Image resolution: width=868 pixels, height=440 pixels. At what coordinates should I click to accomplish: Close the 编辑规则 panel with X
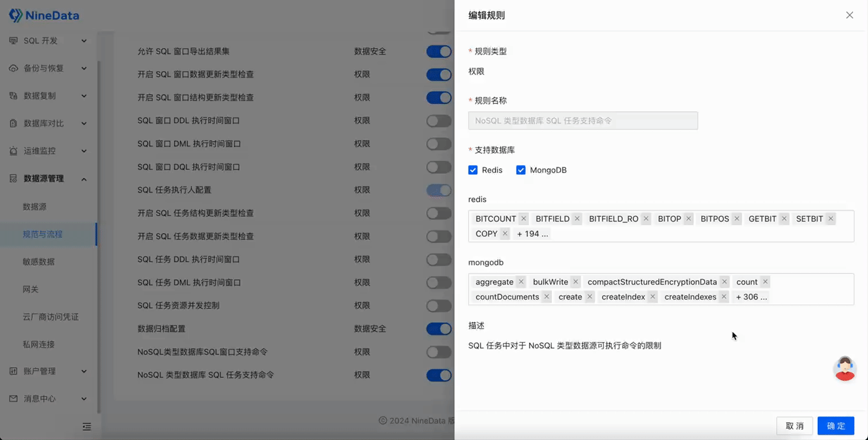(x=849, y=15)
